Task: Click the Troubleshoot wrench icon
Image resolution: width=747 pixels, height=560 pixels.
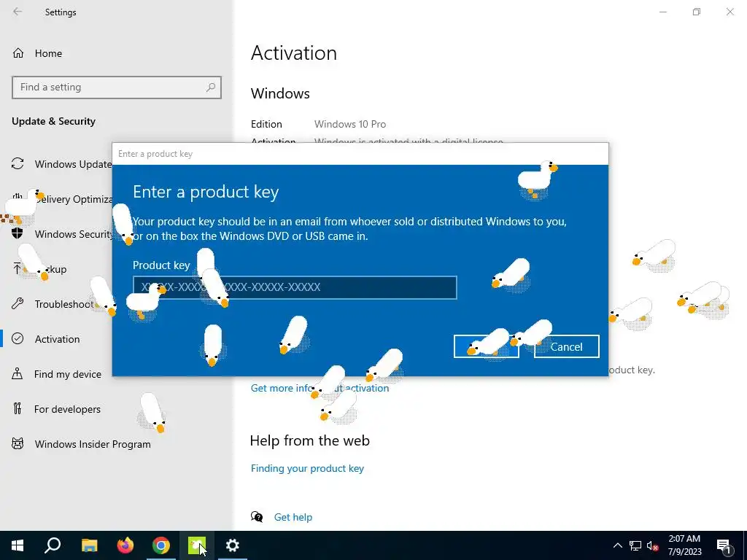Action: tap(18, 304)
